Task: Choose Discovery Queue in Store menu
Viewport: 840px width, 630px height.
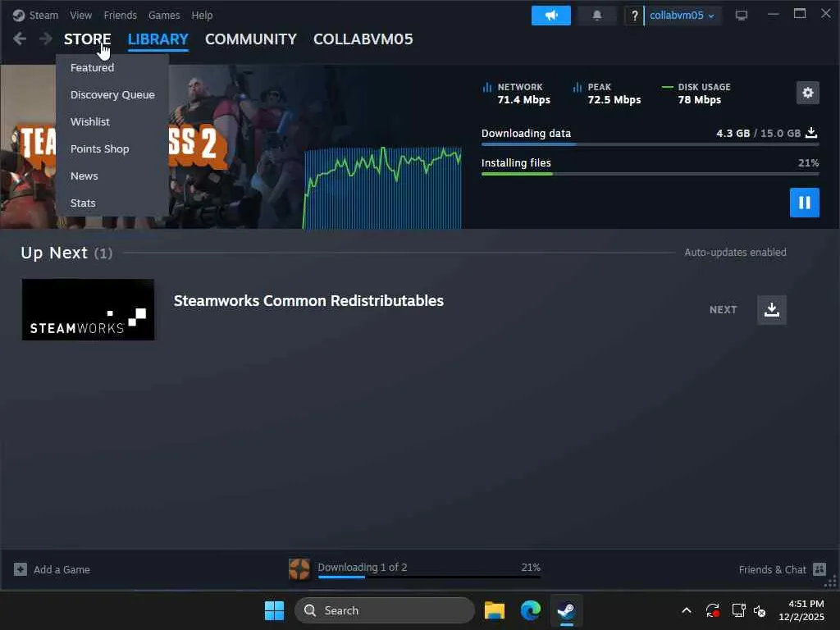Action: coord(112,95)
